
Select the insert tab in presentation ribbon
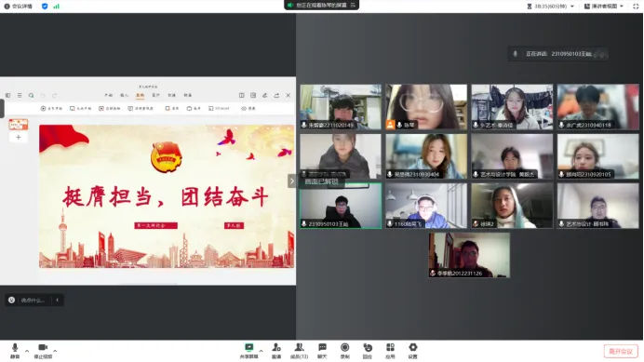pos(124,95)
